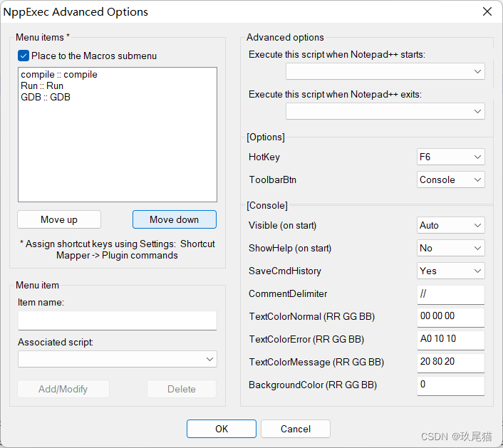503x448 pixels.
Task: Open the ShowHelp (on start) dropdown
Action: point(451,248)
